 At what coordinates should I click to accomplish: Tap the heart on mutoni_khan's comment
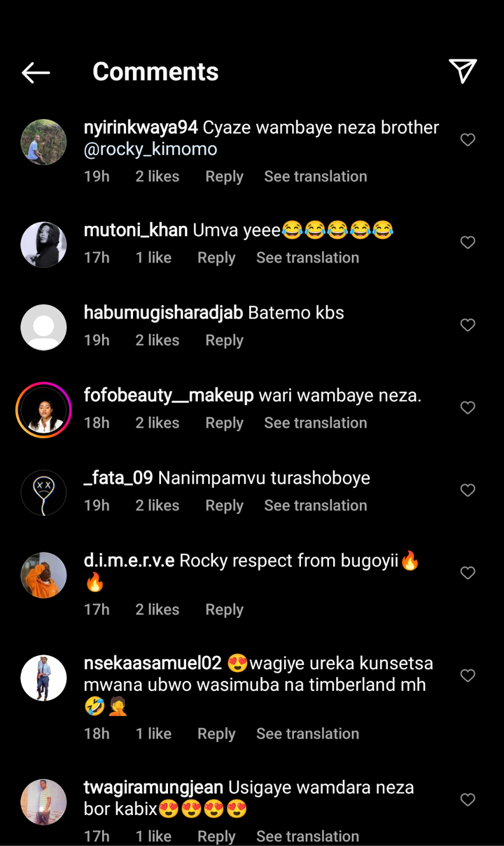click(x=468, y=243)
